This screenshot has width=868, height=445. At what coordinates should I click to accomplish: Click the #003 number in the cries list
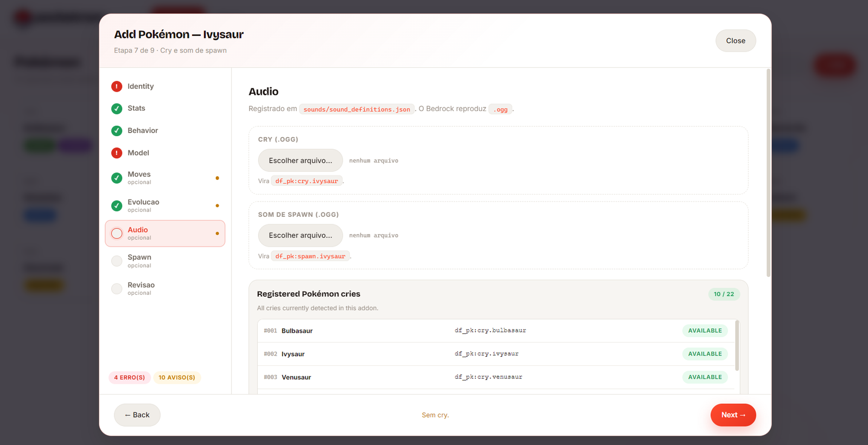point(270,377)
